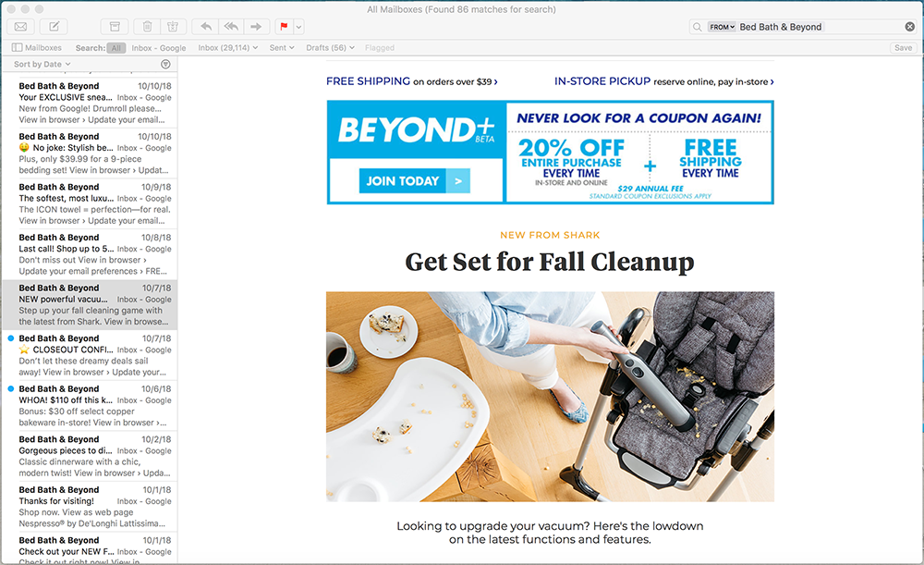Open the FROM search token dropdown
This screenshot has width=924, height=565.
point(722,27)
